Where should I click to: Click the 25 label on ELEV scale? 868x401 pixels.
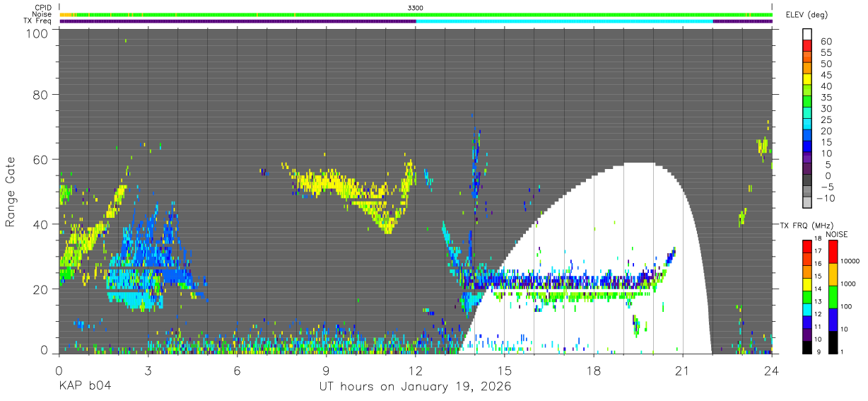tap(826, 120)
